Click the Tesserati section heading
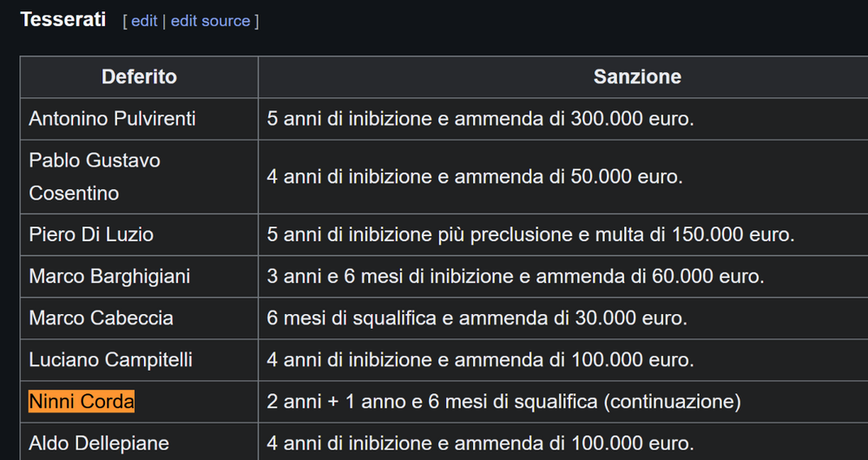The width and height of the screenshot is (868, 460). [63, 20]
